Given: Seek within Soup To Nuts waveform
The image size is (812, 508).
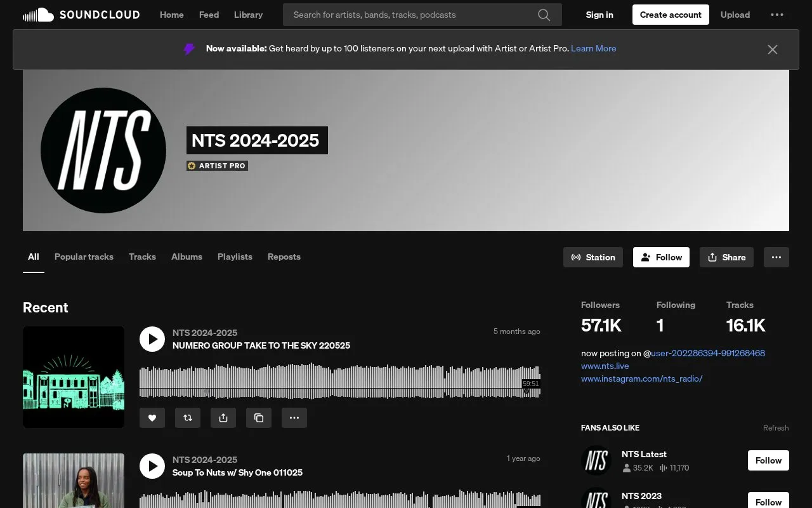Looking at the screenshot, I should (340, 498).
